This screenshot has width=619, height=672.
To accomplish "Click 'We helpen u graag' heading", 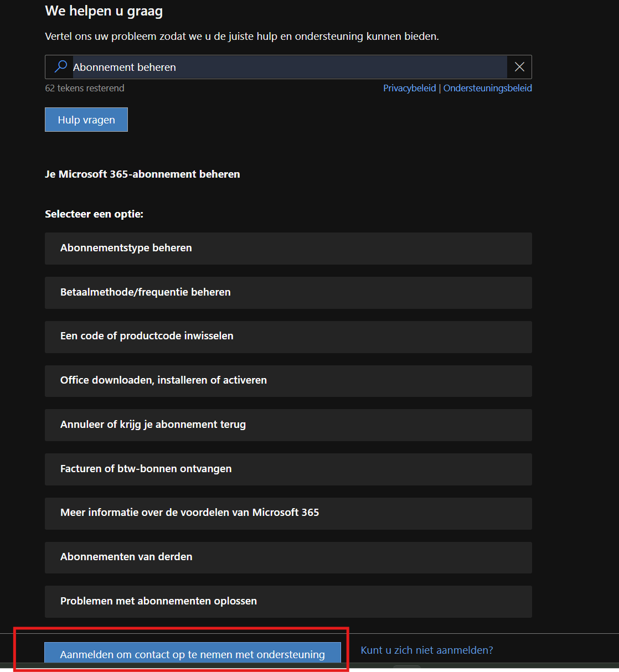I will click(x=104, y=11).
